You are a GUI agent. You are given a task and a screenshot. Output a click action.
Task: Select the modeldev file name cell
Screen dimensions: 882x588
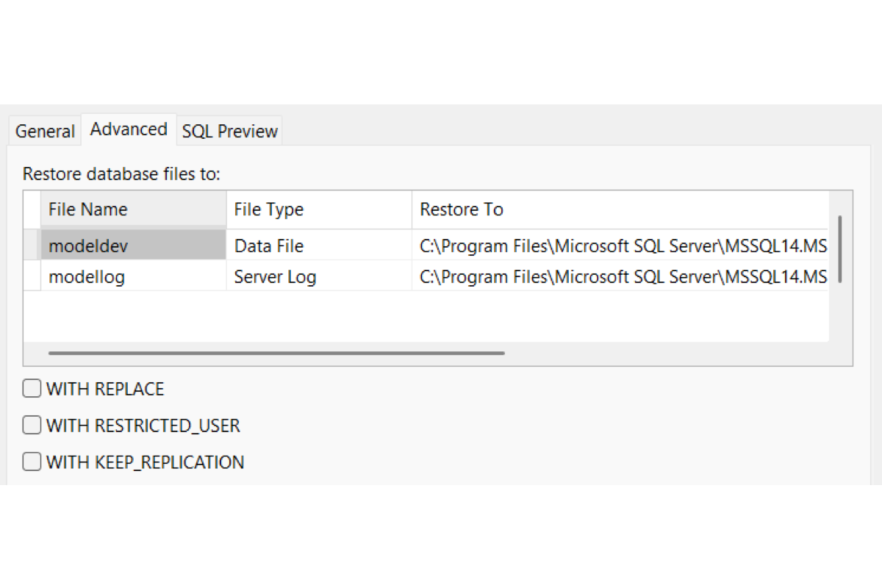[x=133, y=245]
